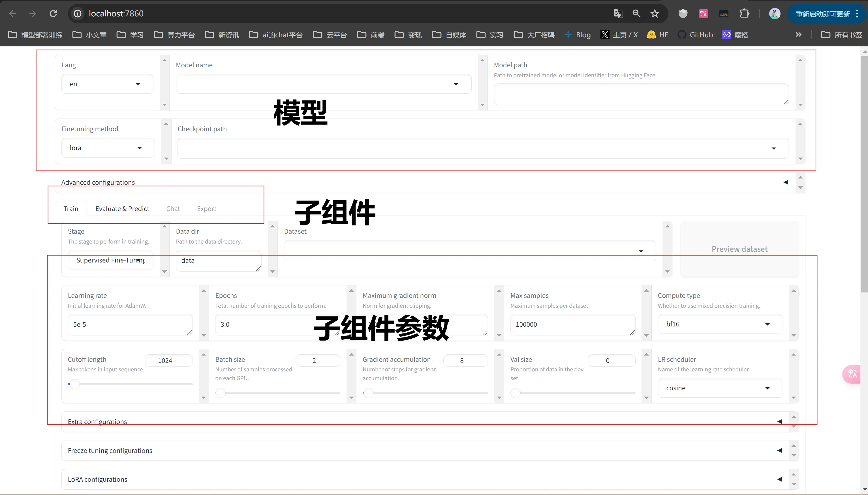
Task: Show more bookmarks with the chevron
Action: point(798,35)
